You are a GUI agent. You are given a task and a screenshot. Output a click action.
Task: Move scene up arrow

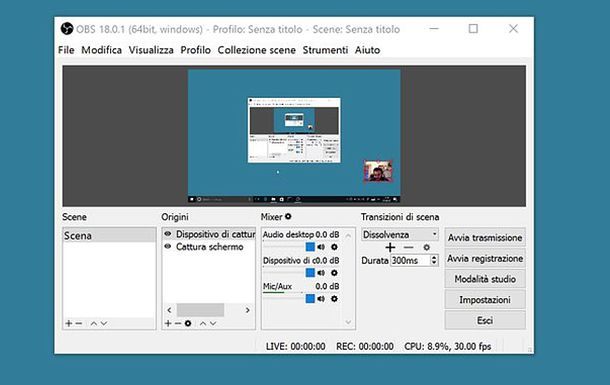pyautogui.click(x=94, y=323)
